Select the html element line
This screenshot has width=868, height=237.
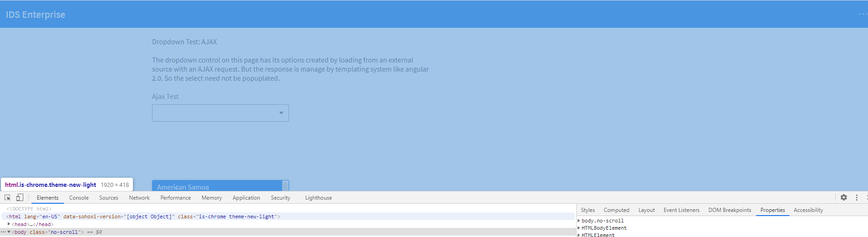pos(288,216)
